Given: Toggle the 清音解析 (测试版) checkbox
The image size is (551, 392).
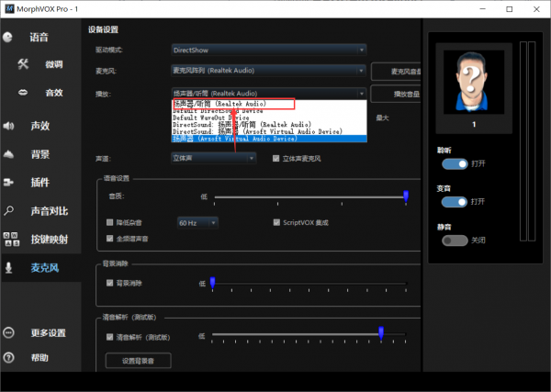Looking at the screenshot, I should pos(109,337).
